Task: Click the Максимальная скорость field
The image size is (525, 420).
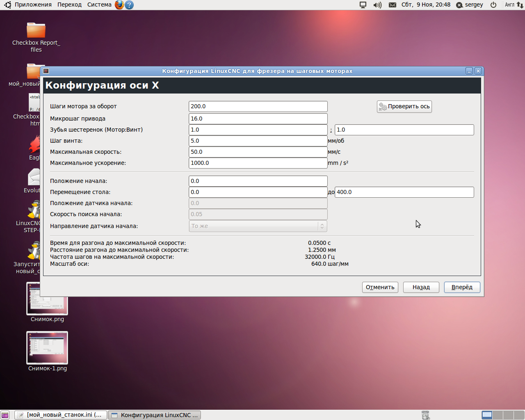Action: (258, 152)
